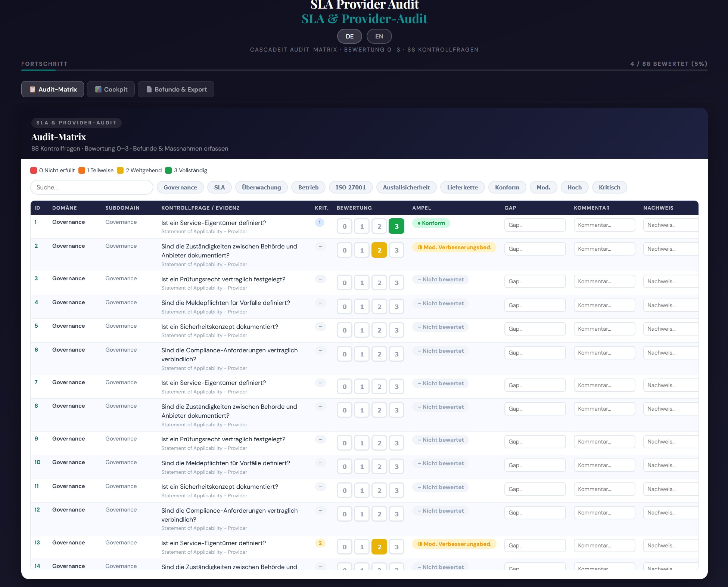Click Mod. Verbesserungsbed. badge in row 2
Screen dimensions: 728x587
(454, 247)
